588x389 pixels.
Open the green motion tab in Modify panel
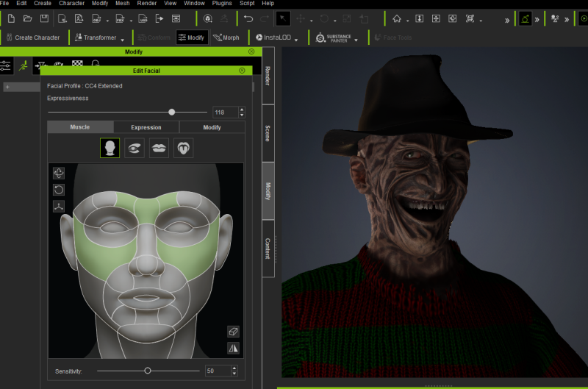point(24,65)
